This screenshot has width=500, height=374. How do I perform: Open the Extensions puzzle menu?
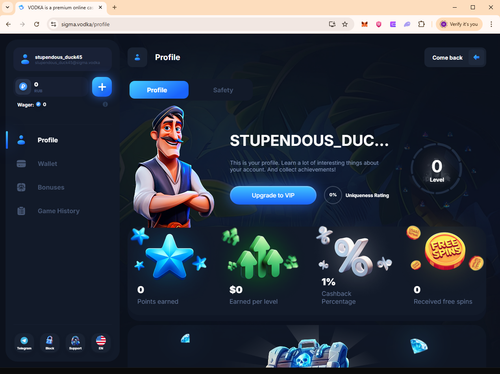click(421, 24)
